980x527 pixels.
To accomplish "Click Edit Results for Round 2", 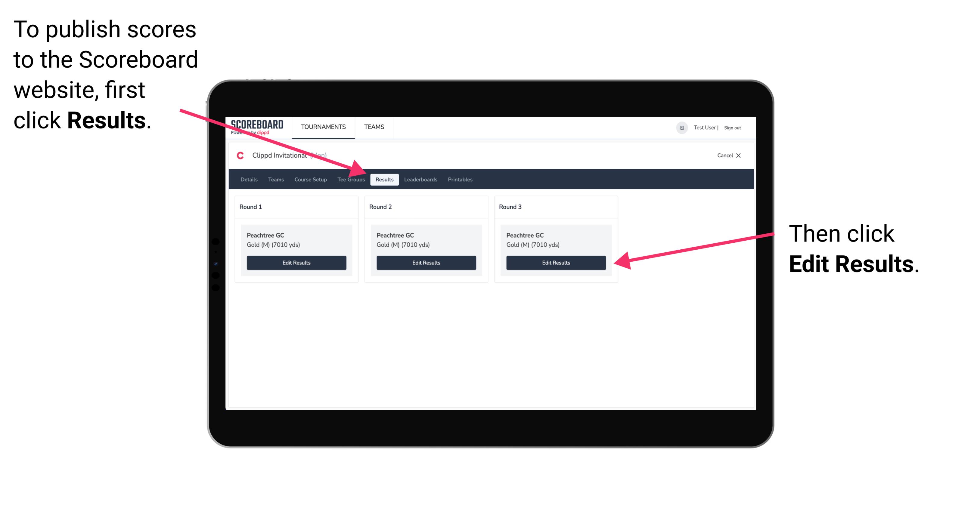I will tap(426, 262).
